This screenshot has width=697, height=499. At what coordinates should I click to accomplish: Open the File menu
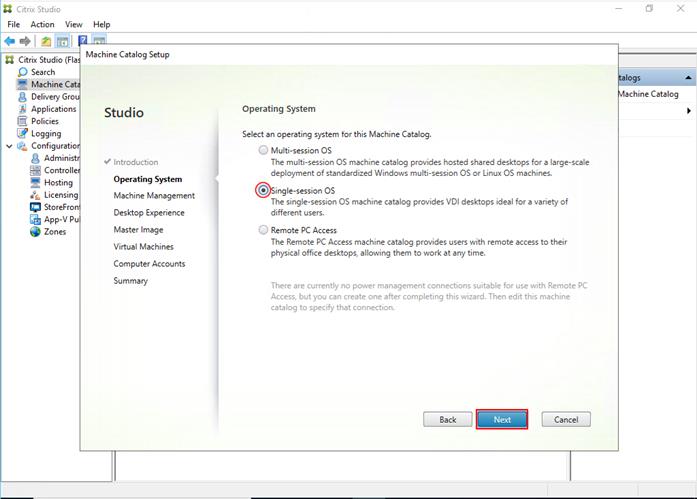[14, 24]
